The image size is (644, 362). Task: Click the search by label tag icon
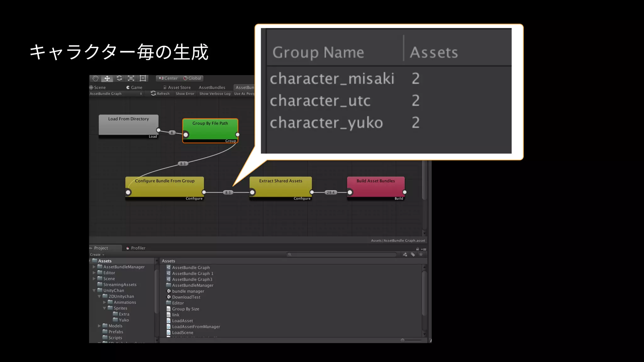click(413, 255)
